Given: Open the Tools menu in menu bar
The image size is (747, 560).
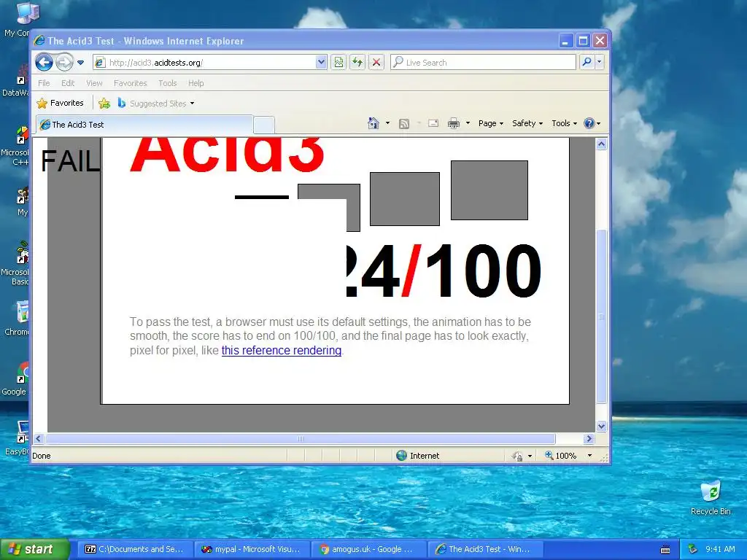Looking at the screenshot, I should pyautogui.click(x=168, y=83).
